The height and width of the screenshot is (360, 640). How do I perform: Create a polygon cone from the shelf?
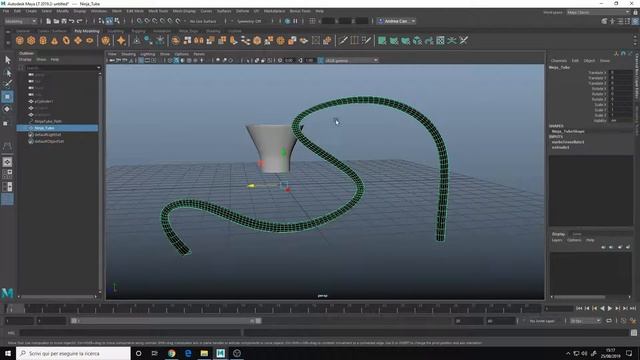point(54,40)
